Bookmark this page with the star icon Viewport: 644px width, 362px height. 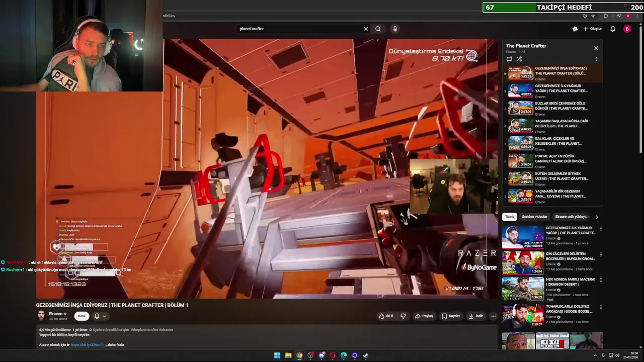coord(593,16)
